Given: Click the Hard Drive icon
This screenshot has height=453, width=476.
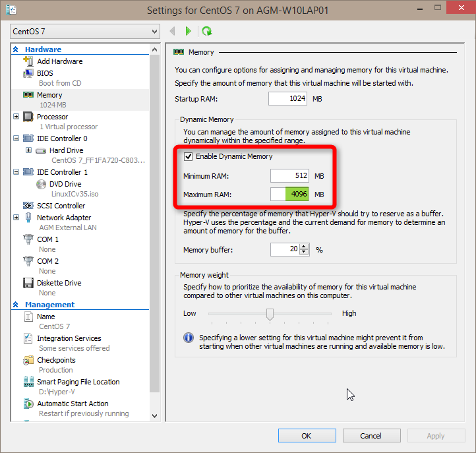Looking at the screenshot, I should (x=41, y=150).
